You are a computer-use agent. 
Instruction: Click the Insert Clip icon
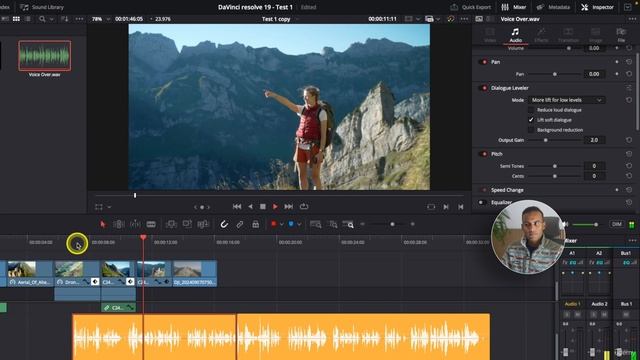(171, 224)
